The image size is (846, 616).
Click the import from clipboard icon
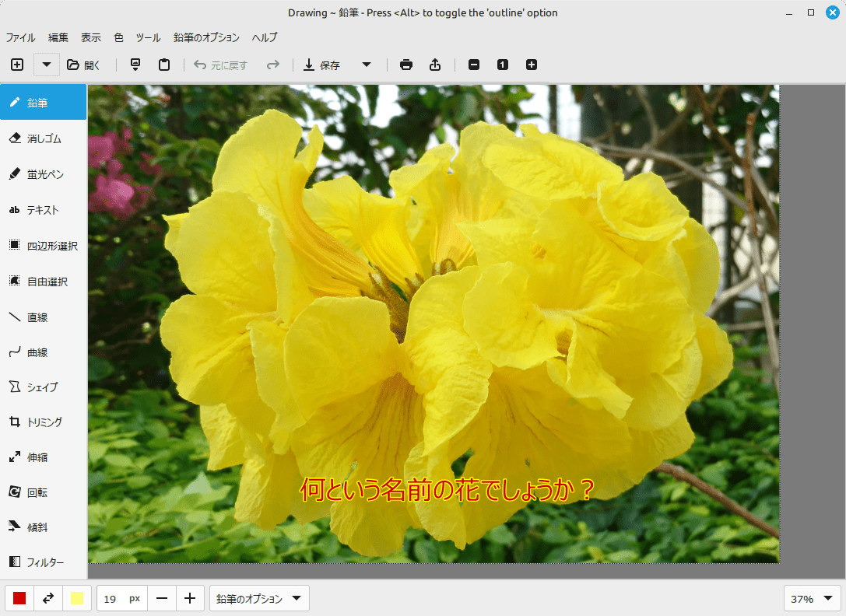coord(135,65)
